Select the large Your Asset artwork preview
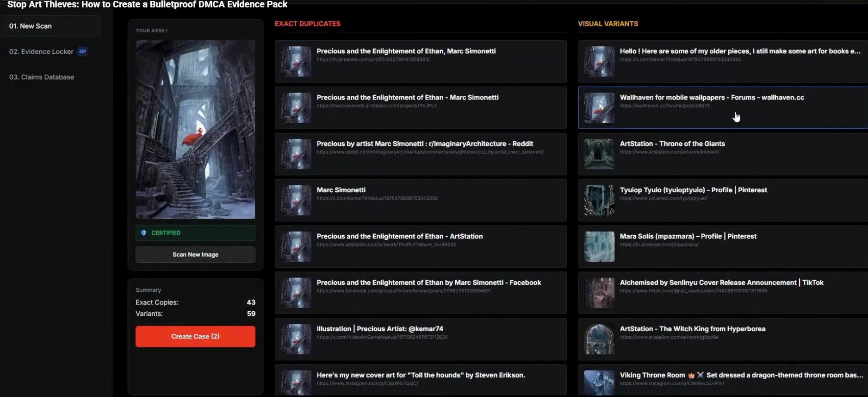This screenshot has width=868, height=397. [195, 129]
